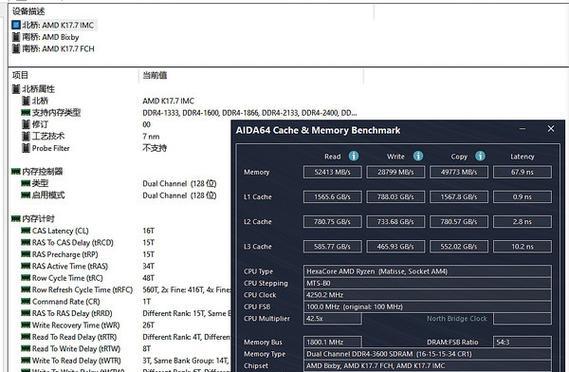Click the icon beside 工艺技术
569x372 pixels.
pos(25,136)
